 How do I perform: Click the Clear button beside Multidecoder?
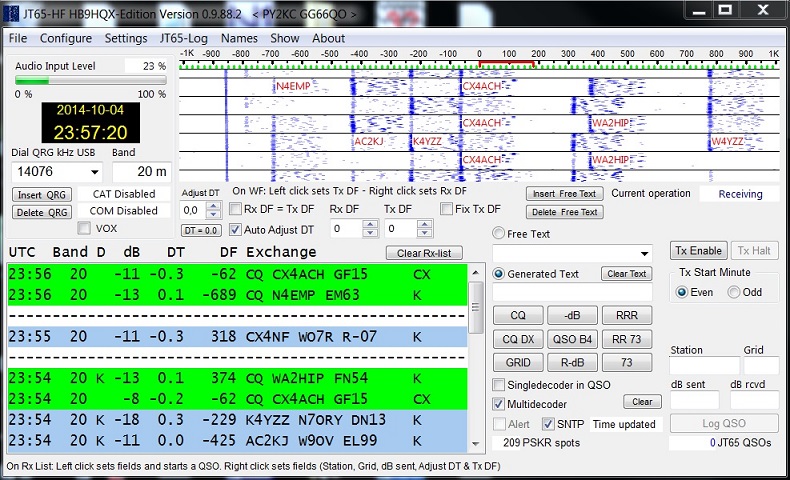[642, 402]
